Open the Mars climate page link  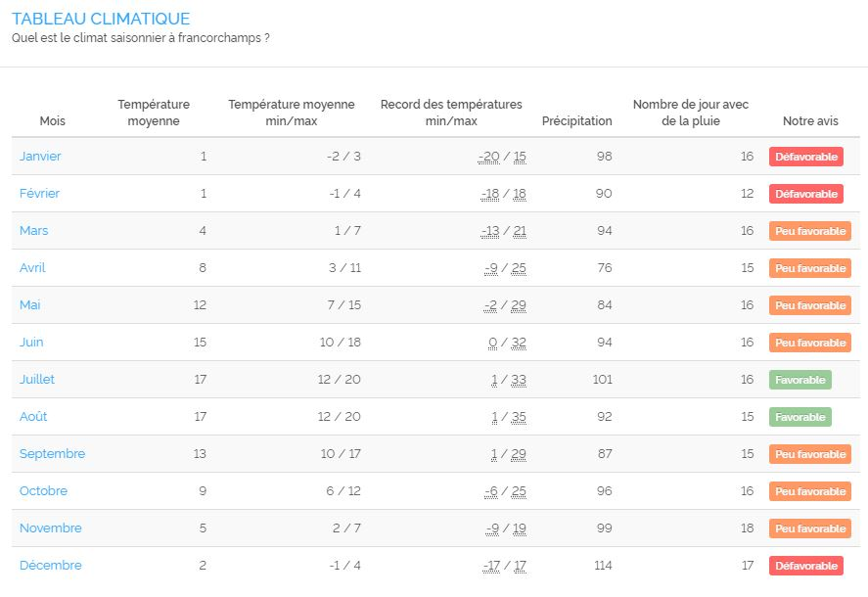coord(33,231)
